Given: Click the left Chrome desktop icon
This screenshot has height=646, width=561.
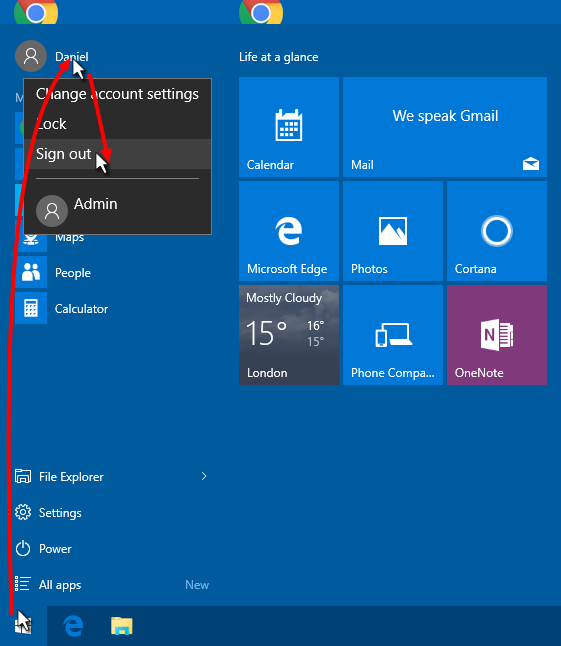Looking at the screenshot, I should tap(36, 12).
